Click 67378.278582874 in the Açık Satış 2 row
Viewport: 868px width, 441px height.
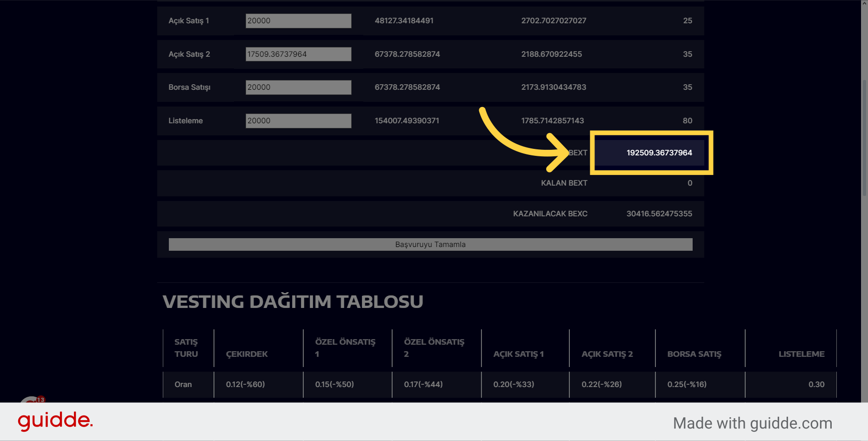407,54
